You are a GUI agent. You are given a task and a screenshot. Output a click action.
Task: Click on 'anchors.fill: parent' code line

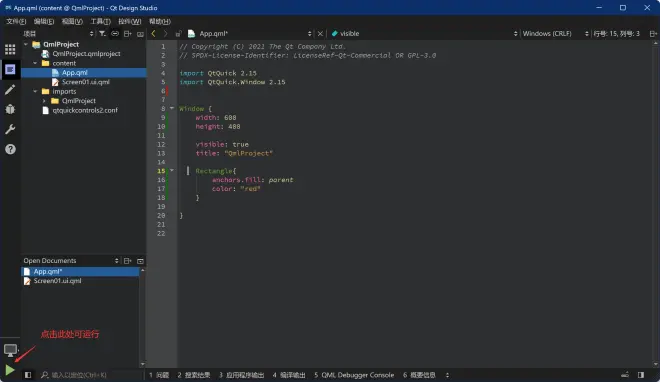[x=253, y=180]
